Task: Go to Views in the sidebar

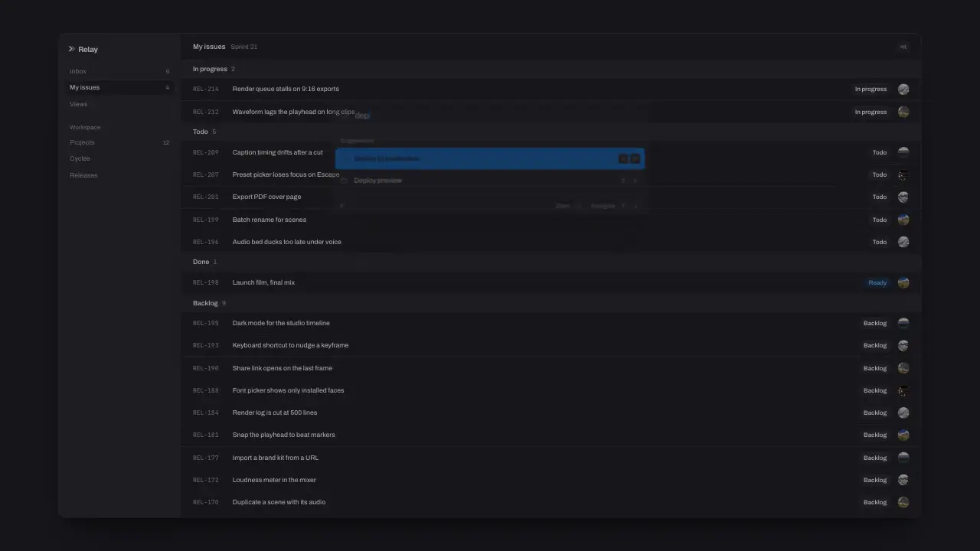Action: click(119, 104)
